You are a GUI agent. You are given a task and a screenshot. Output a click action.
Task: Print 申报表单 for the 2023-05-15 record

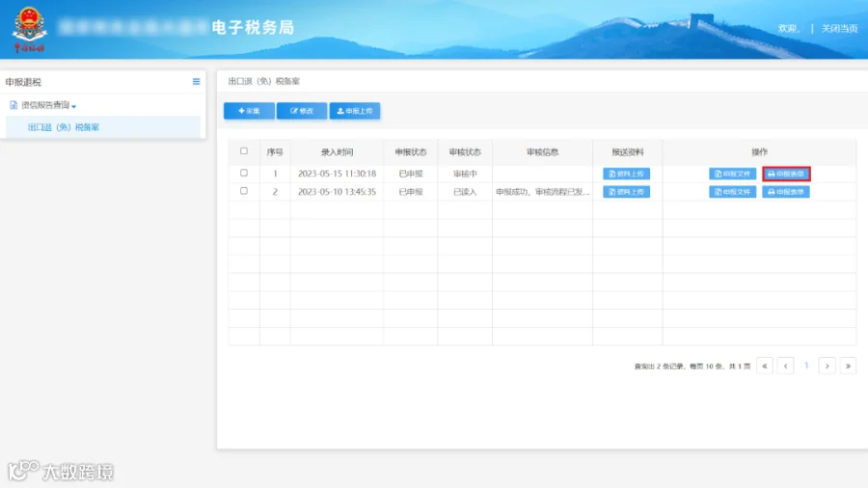(x=786, y=174)
